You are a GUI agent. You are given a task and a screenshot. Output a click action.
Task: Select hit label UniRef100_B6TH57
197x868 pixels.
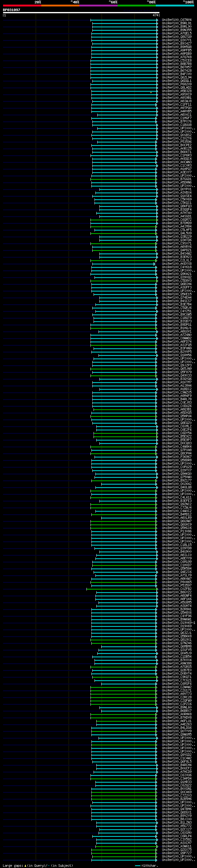[x=177, y=67]
